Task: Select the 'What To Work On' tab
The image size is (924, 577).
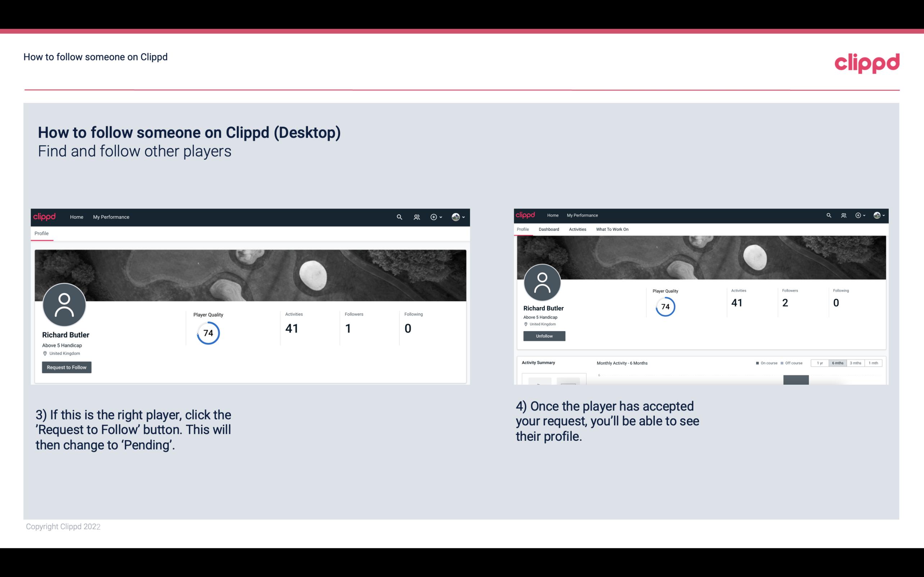Action: tap(611, 229)
